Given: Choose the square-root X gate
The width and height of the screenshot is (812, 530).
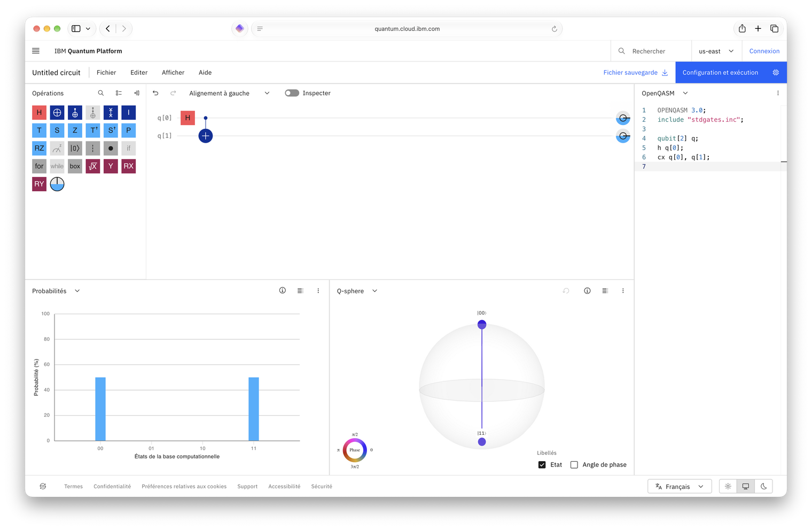Looking at the screenshot, I should point(93,166).
